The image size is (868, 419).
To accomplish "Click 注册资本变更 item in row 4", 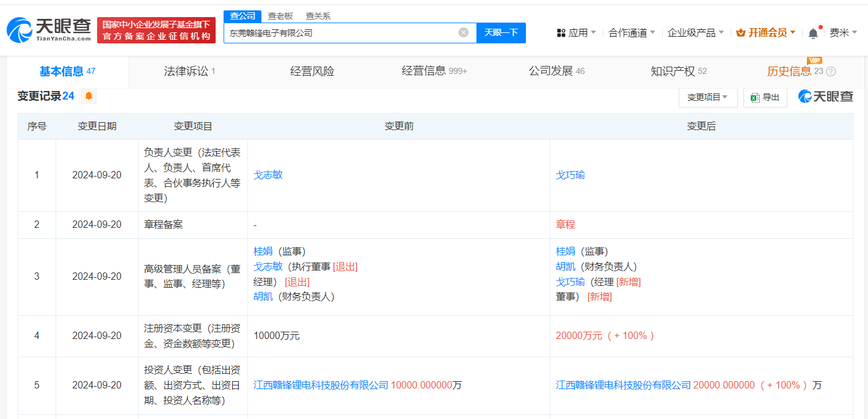I will click(193, 336).
